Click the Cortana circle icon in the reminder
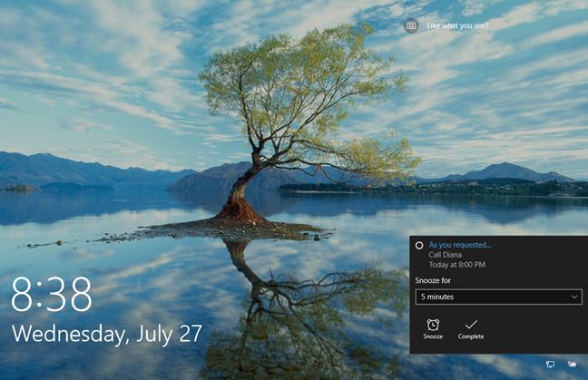 click(419, 246)
